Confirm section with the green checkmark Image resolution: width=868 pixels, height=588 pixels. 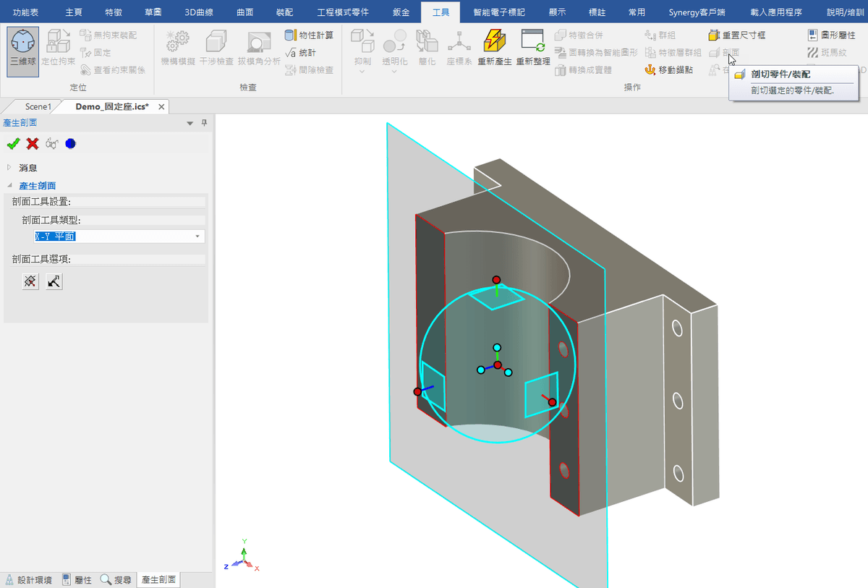pyautogui.click(x=13, y=143)
